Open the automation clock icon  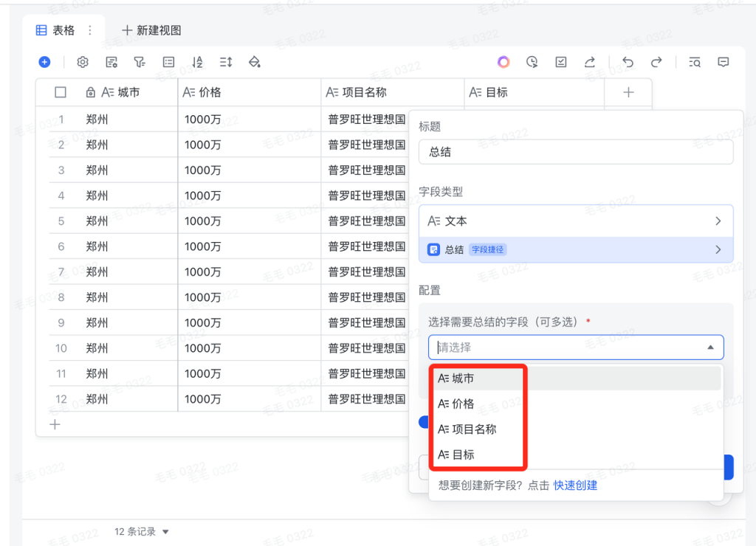click(532, 62)
